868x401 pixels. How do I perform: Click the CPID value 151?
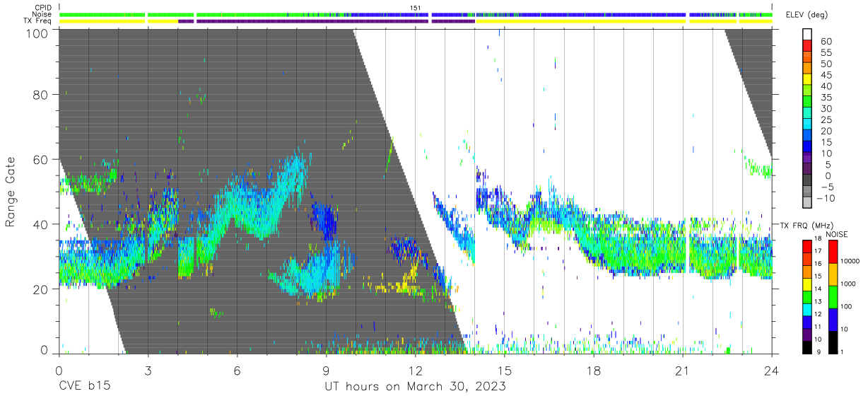416,8
